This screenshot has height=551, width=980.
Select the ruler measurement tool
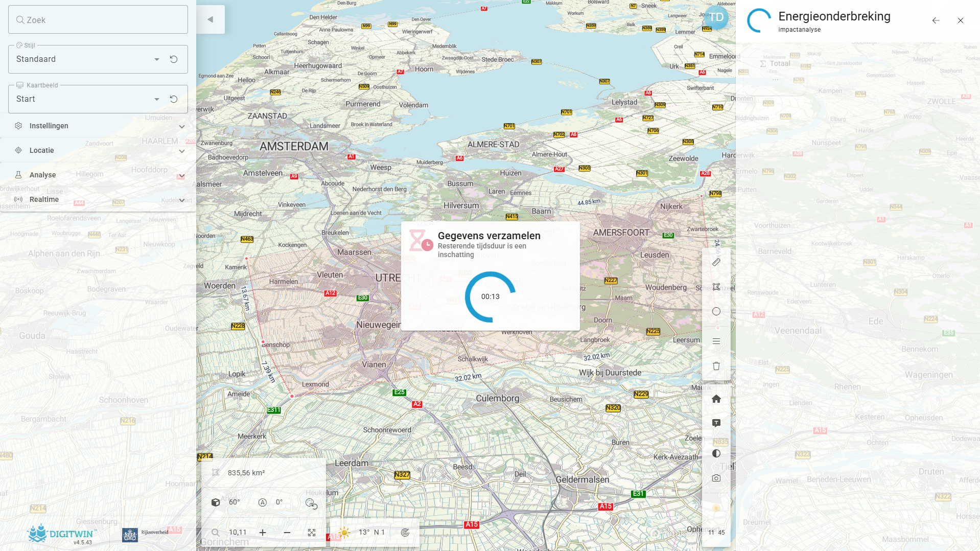[716, 262]
